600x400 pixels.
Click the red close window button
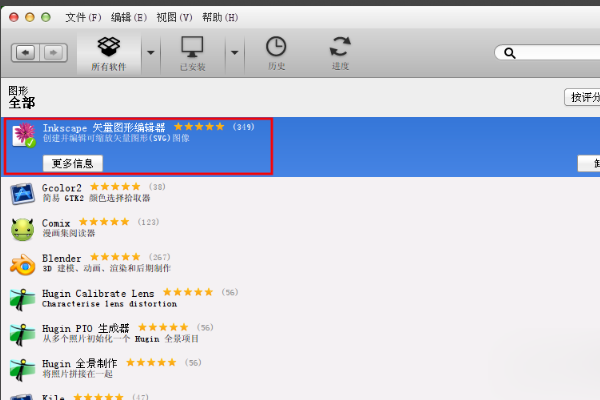click(14, 17)
